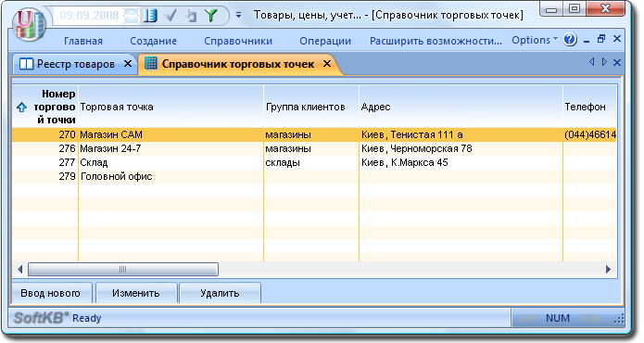Click the blue help question mark icon
The image size is (644, 343).
[x=570, y=40]
